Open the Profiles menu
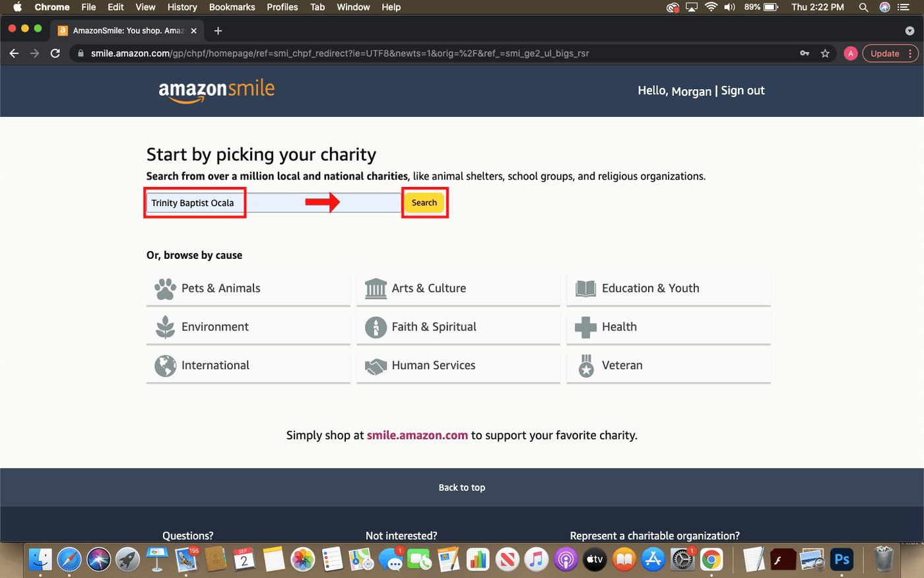The height and width of the screenshot is (578, 924). tap(282, 7)
